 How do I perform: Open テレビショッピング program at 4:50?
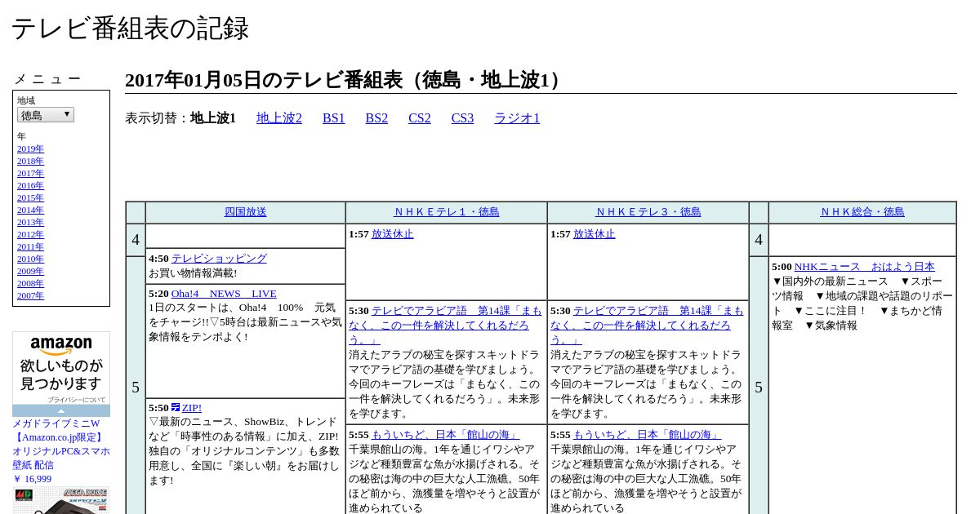[x=219, y=258]
